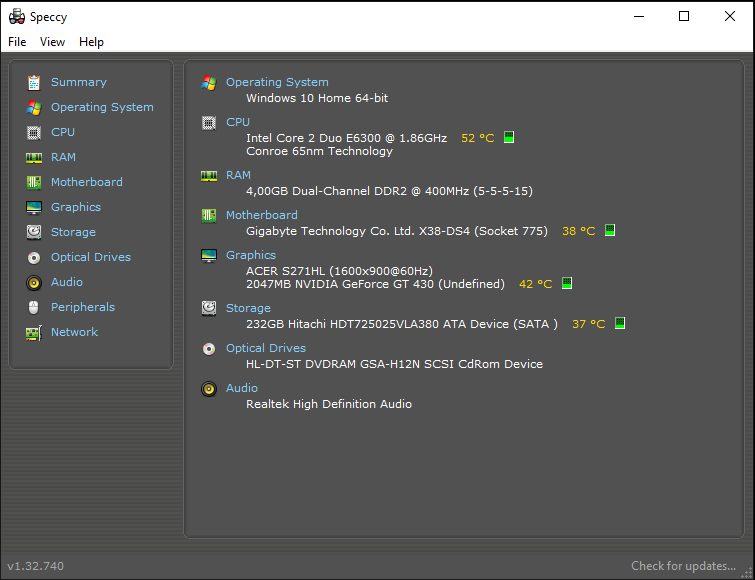This screenshot has height=580, width=755.
Task: Open the View menu
Action: (52, 42)
